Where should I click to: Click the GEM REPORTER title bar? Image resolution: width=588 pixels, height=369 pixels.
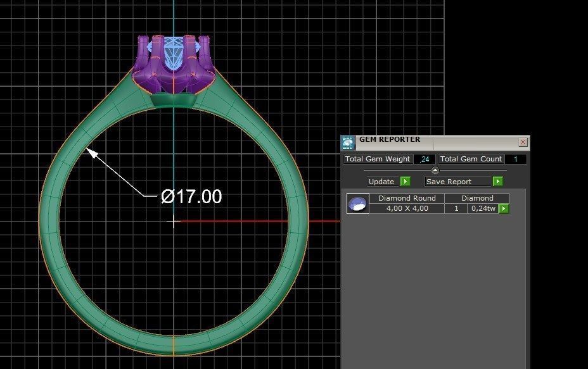click(435, 142)
